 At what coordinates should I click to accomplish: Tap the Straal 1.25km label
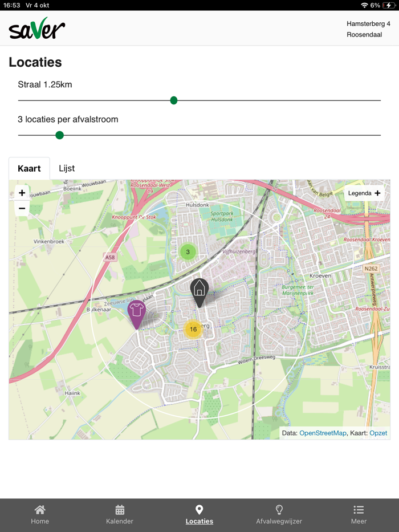coord(45,84)
